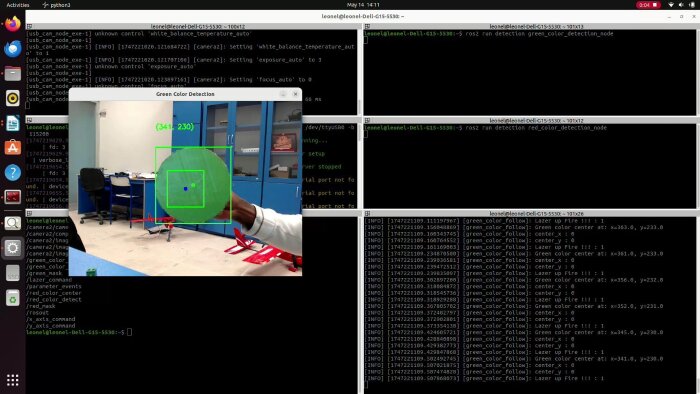The width and height of the screenshot is (700, 394).
Task: Click the "ros2 run detection red_color_detection_node" command
Action: [536, 128]
